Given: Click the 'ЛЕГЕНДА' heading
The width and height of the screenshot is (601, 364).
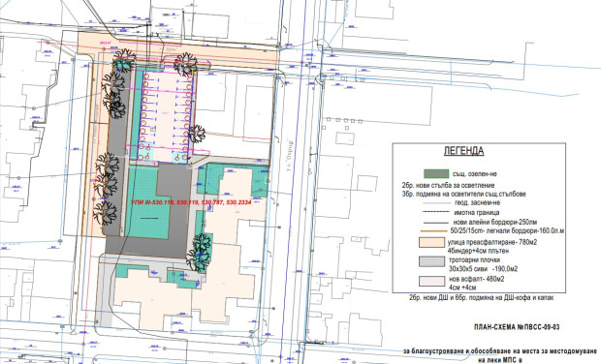Looking at the screenshot, I should coord(463,151).
